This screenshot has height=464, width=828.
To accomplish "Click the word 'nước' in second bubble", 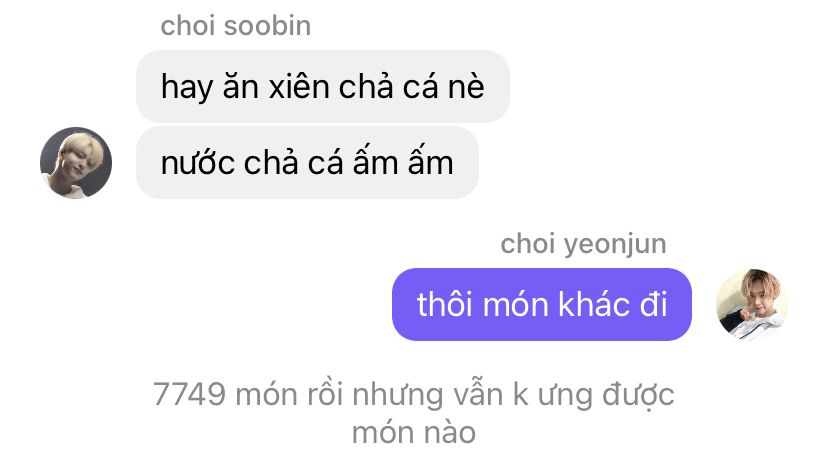I will click(197, 163).
